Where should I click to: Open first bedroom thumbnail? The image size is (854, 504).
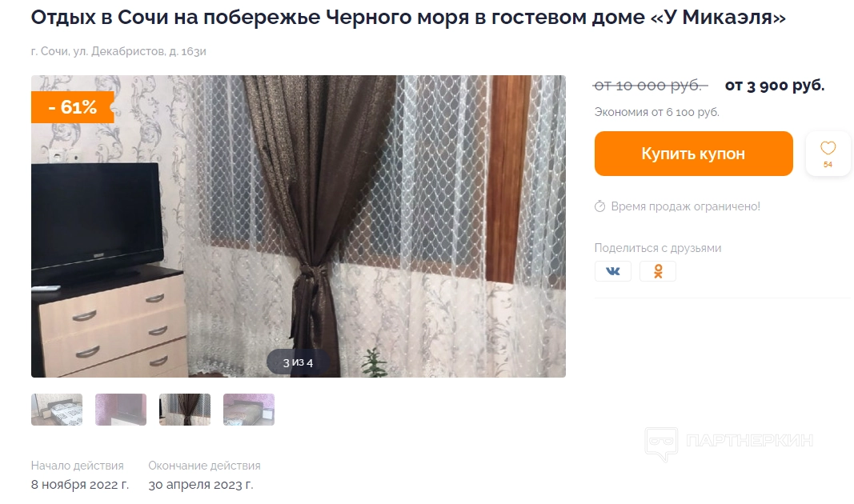57,410
